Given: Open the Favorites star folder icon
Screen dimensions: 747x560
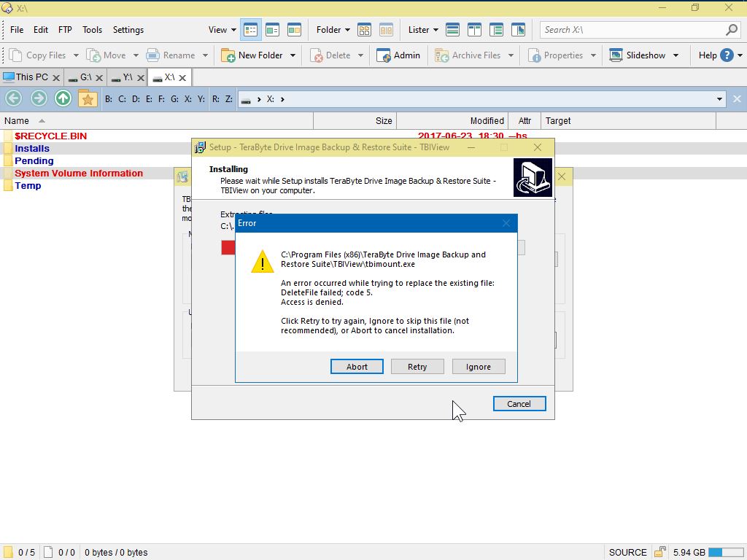Looking at the screenshot, I should pos(88,98).
